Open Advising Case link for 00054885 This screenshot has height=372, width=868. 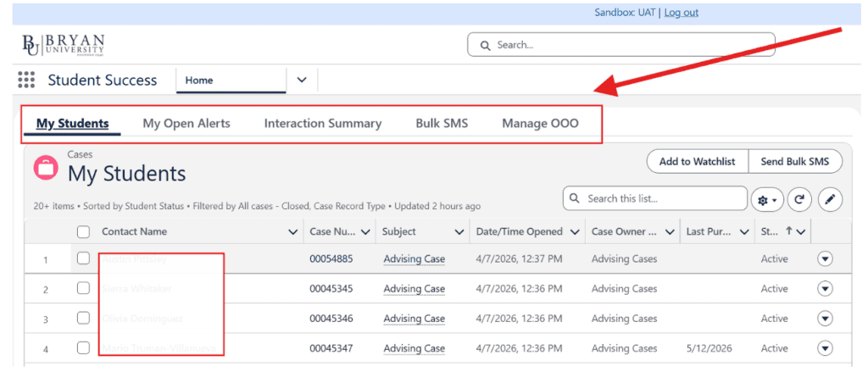pyautogui.click(x=414, y=258)
